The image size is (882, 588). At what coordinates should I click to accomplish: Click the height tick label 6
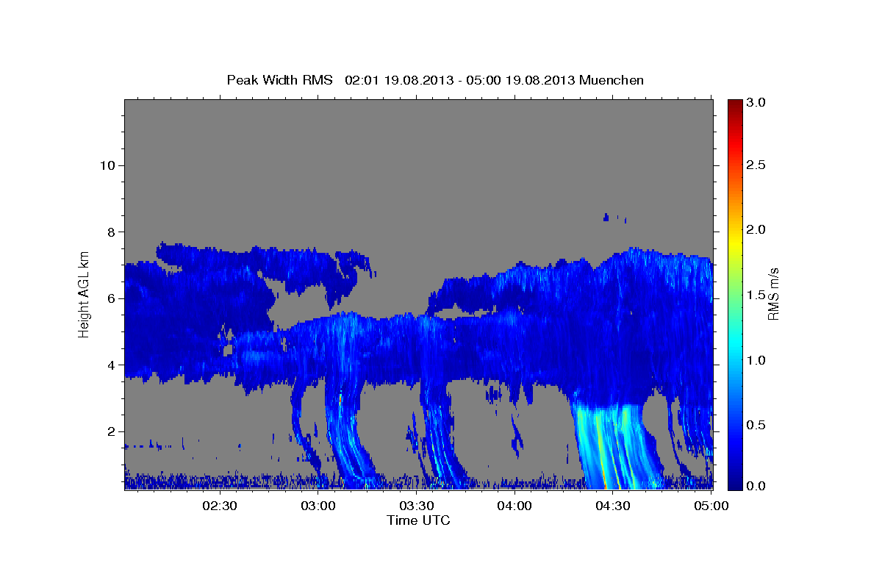click(x=110, y=298)
